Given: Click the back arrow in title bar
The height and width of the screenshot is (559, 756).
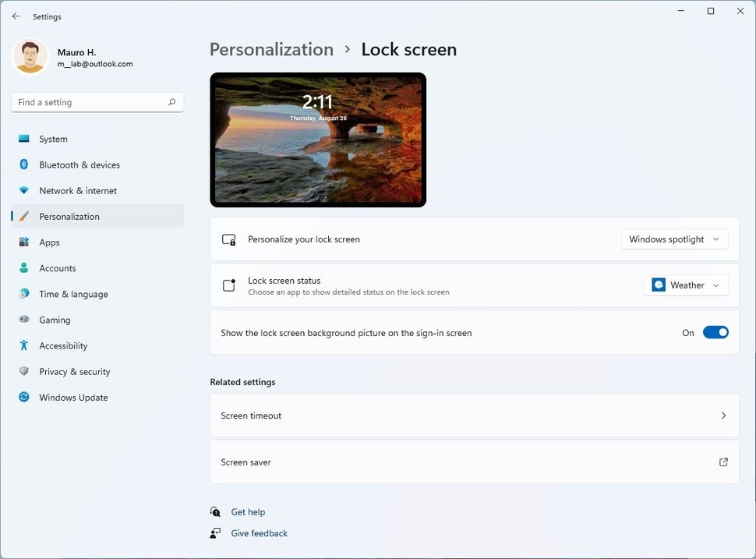Looking at the screenshot, I should pyautogui.click(x=16, y=16).
